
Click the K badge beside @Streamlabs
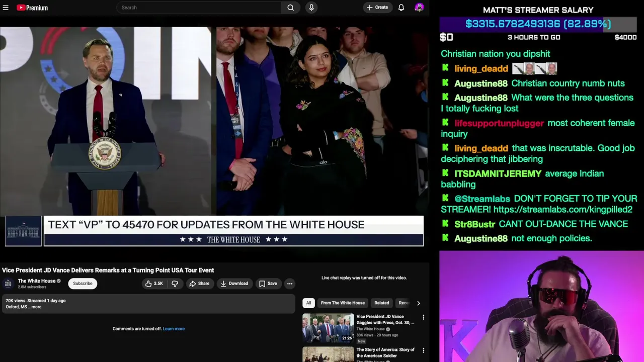point(445,198)
